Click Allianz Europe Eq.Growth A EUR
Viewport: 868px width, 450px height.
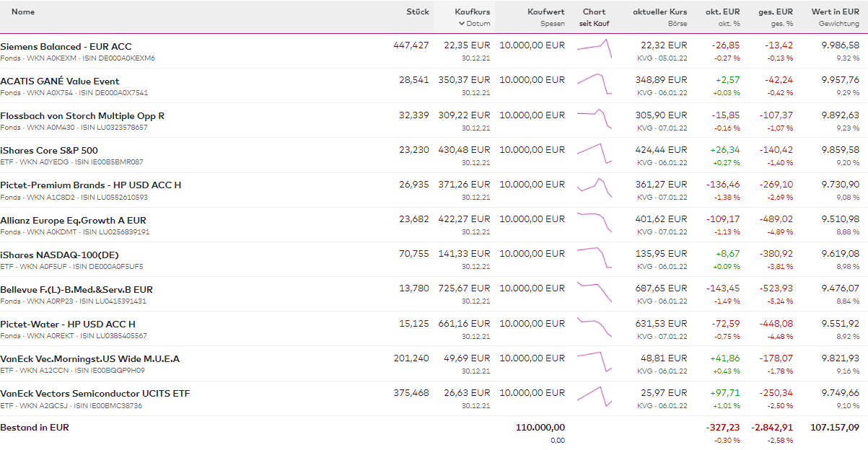pyautogui.click(x=73, y=220)
